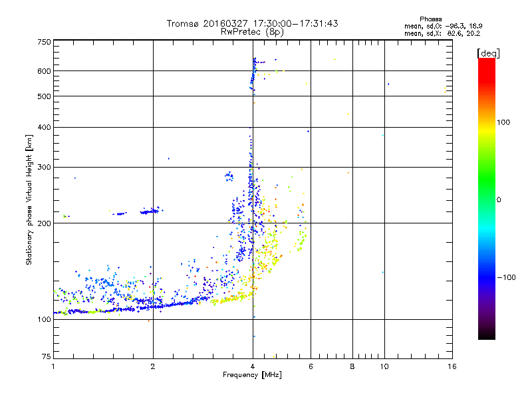Click the y-axis '100' tick label
The height and width of the screenshot is (399, 532).
tap(44, 319)
